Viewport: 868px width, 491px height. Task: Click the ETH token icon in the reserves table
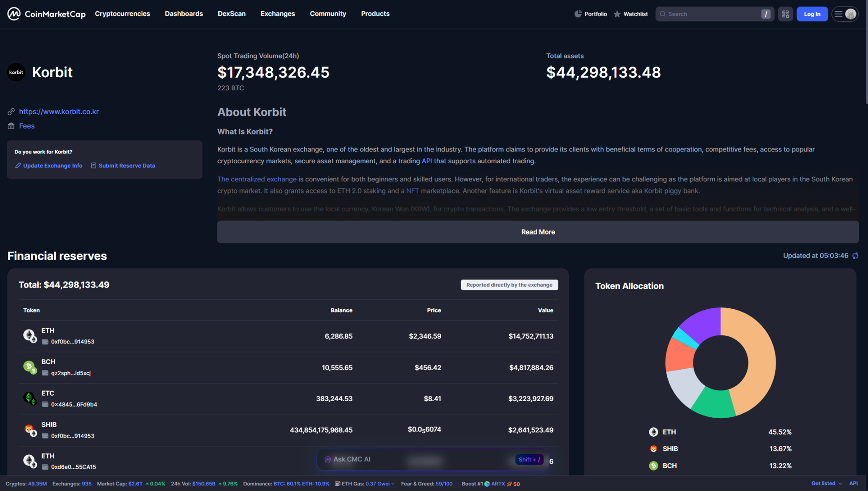coord(30,335)
